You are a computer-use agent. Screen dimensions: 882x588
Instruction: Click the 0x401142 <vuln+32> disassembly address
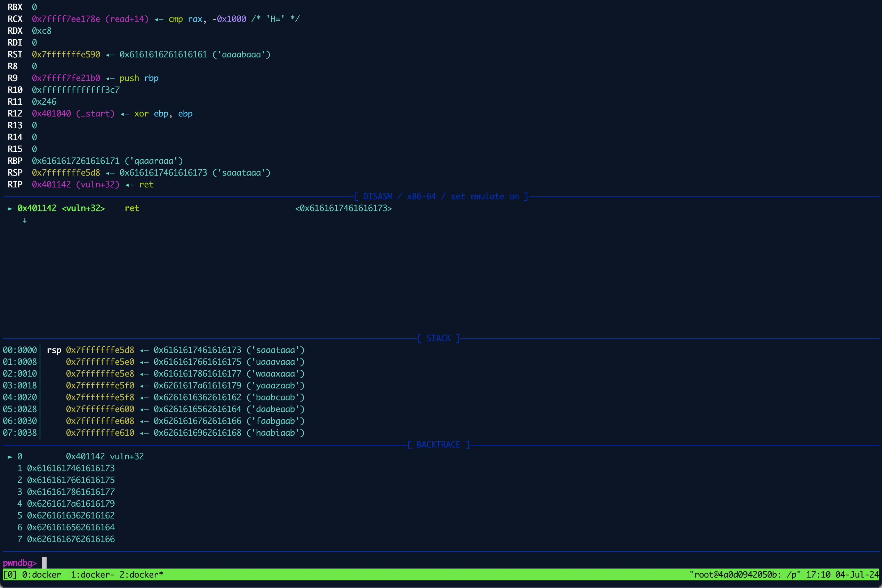point(61,208)
